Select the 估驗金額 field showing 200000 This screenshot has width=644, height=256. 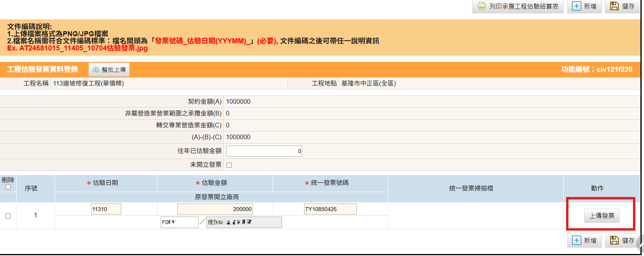coord(215,209)
